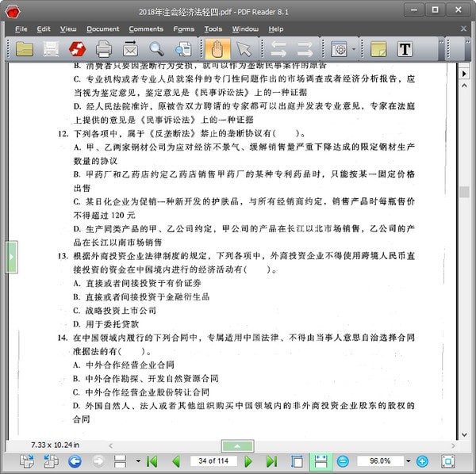Click the Zoom In plus button
This screenshot has width=476, height=474.
(x=422, y=461)
